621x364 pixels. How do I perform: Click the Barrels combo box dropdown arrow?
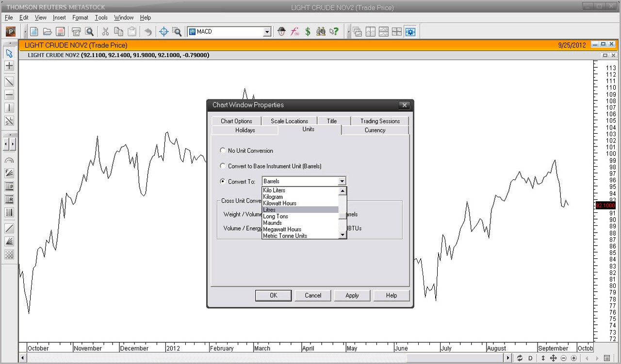coord(342,181)
